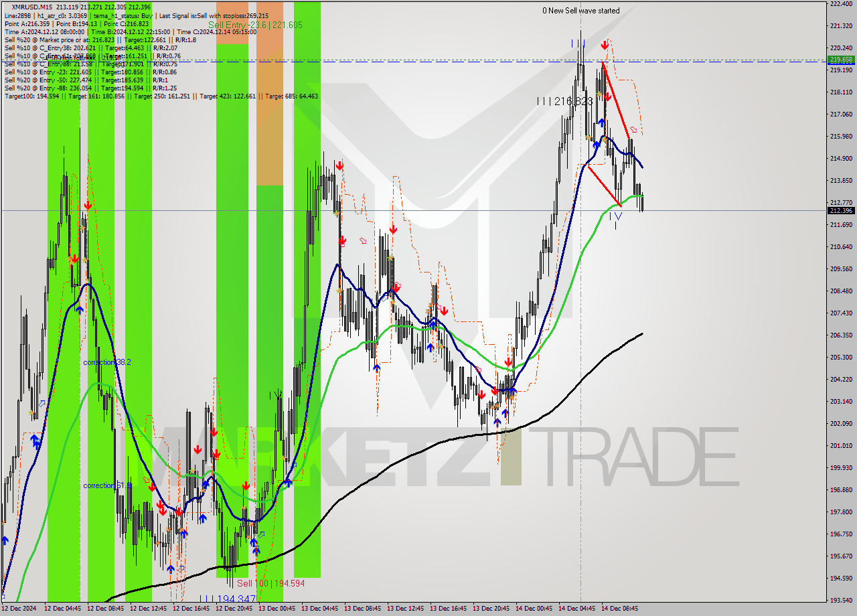Click the current price tag 212.396
Viewport: 857px width, 616px height.
(x=841, y=210)
